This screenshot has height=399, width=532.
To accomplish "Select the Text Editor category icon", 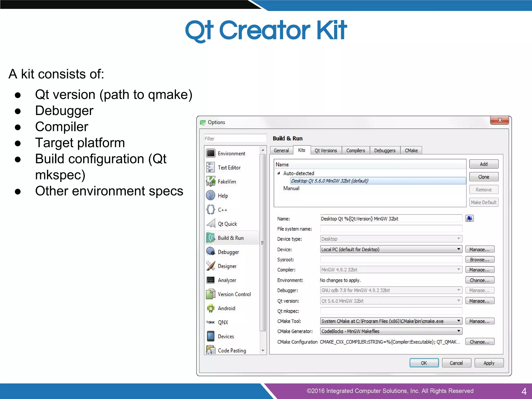I will click(x=211, y=167).
